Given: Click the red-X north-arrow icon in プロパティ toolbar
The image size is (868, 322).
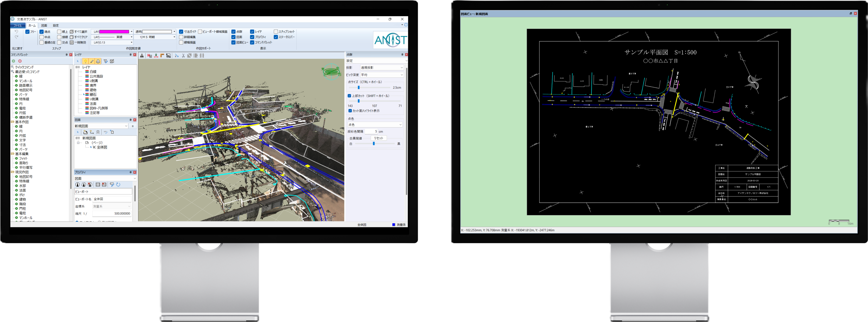Looking at the screenshot, I should (x=90, y=184).
